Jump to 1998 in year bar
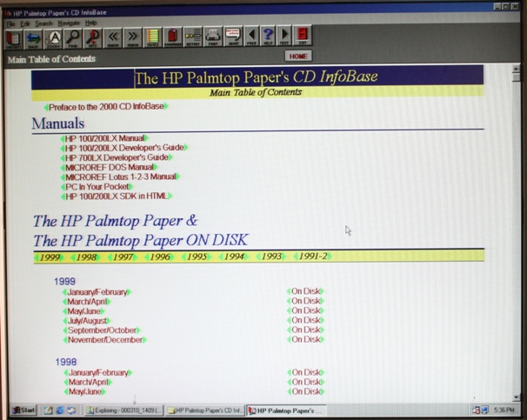Screen dimensions: 527x420 point(86,257)
